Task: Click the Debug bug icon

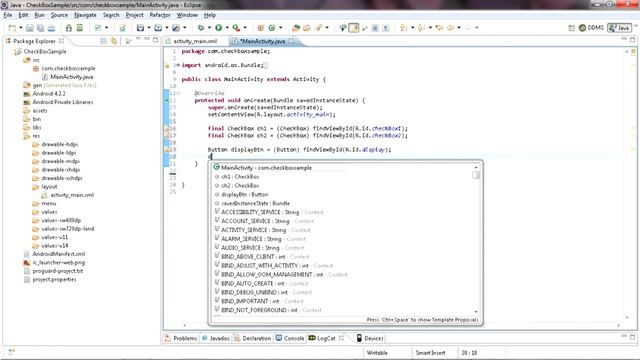Action: 200,28
